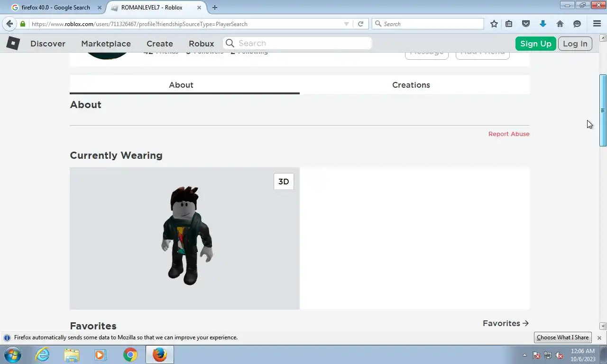
Task: Open the Robux menu item
Action: point(202,44)
